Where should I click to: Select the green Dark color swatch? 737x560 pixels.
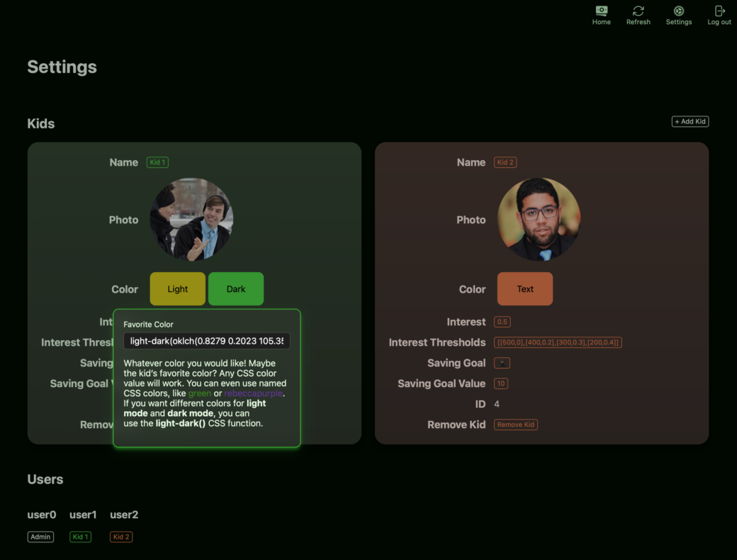236,289
